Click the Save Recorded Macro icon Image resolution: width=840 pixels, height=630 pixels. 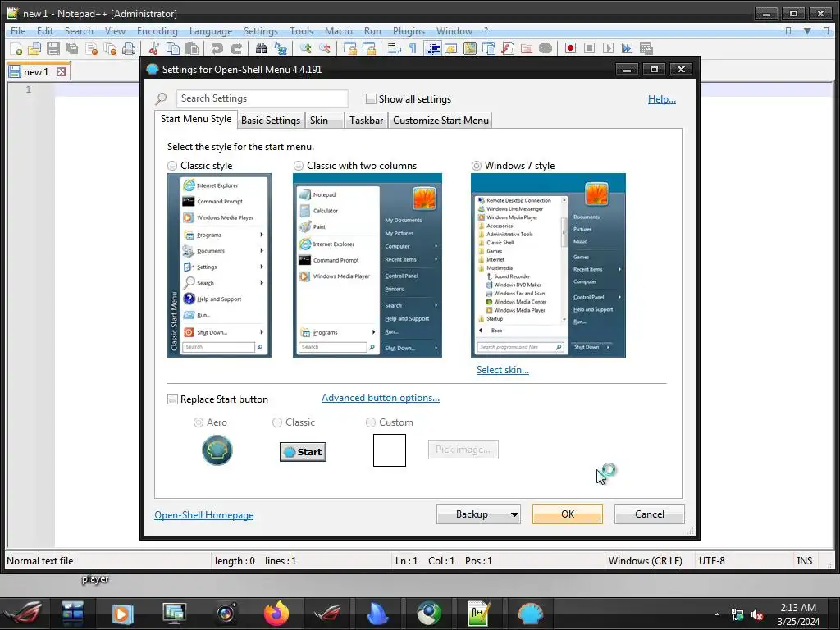pyautogui.click(x=646, y=48)
